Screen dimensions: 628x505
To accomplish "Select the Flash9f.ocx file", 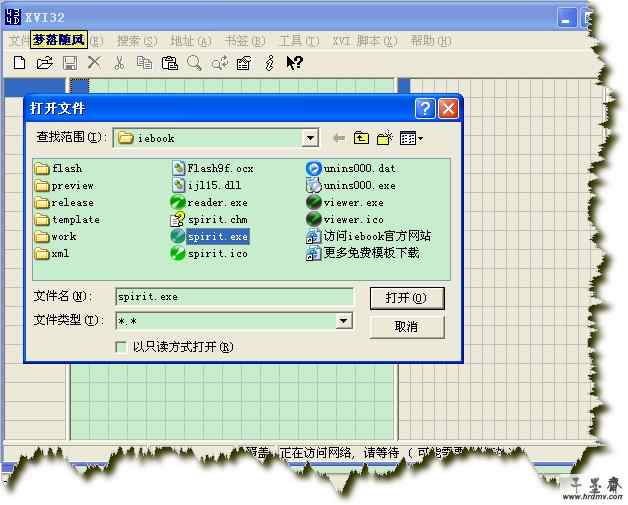I will pos(212,169).
